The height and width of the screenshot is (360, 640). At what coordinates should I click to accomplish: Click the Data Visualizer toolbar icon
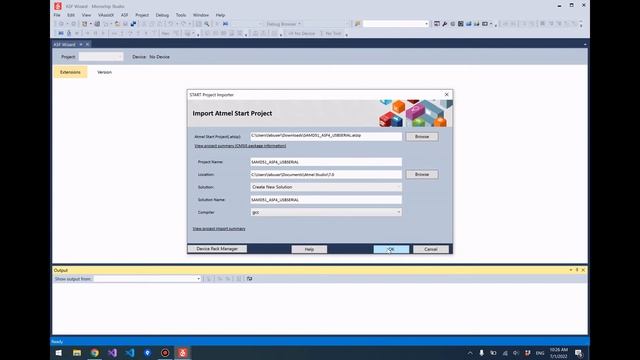click(469, 24)
